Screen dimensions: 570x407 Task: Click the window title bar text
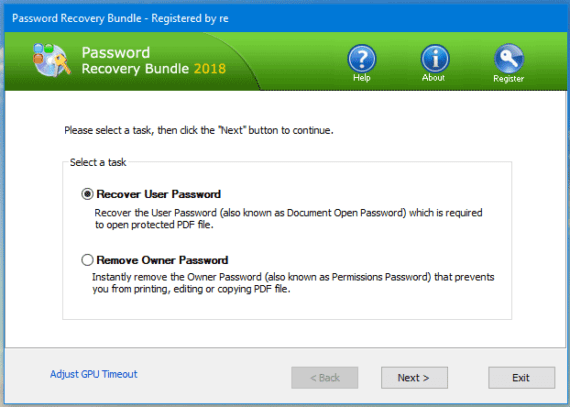[x=120, y=18]
